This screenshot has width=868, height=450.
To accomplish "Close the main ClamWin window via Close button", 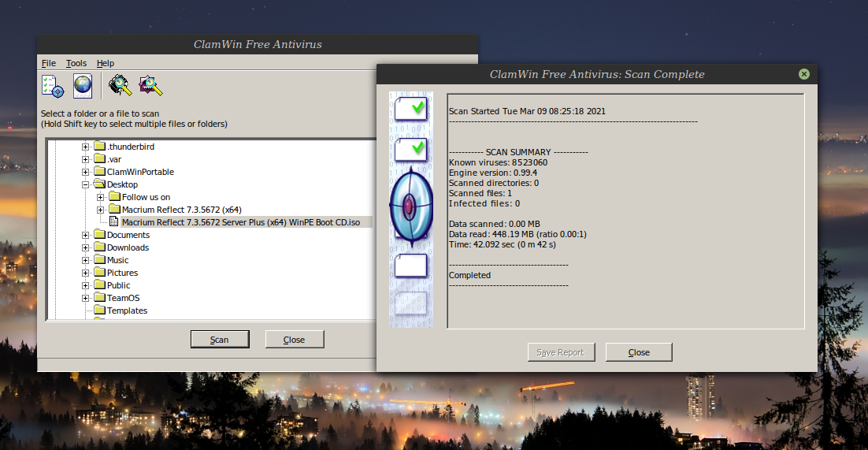I will tap(295, 340).
